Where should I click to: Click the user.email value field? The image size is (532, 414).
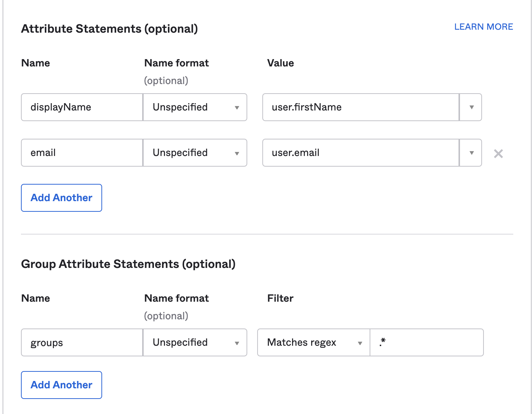[360, 153]
